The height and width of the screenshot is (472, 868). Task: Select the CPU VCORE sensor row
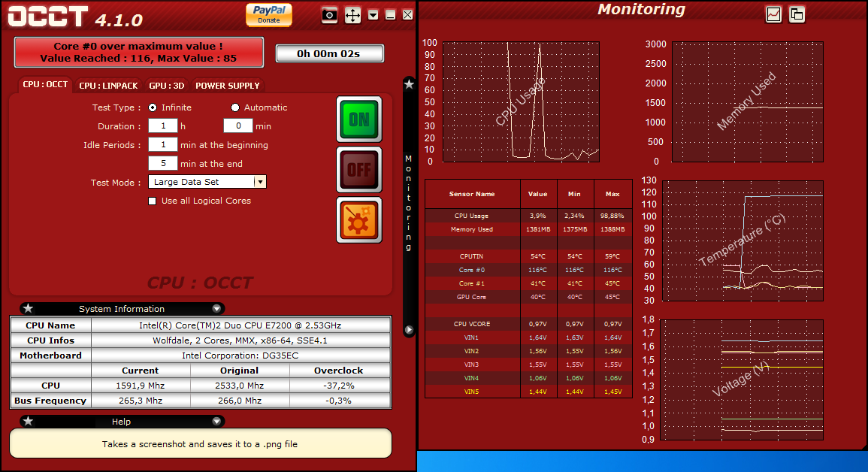tap(528, 324)
